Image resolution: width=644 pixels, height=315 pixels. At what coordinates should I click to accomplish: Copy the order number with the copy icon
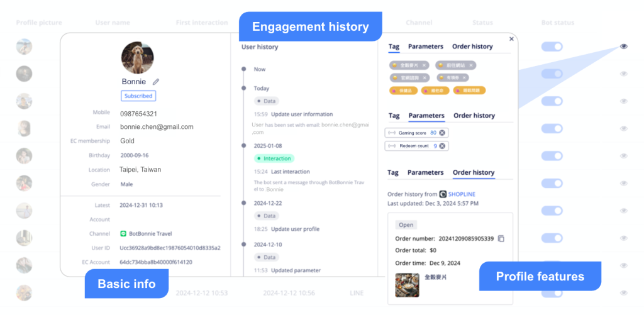[501, 238]
